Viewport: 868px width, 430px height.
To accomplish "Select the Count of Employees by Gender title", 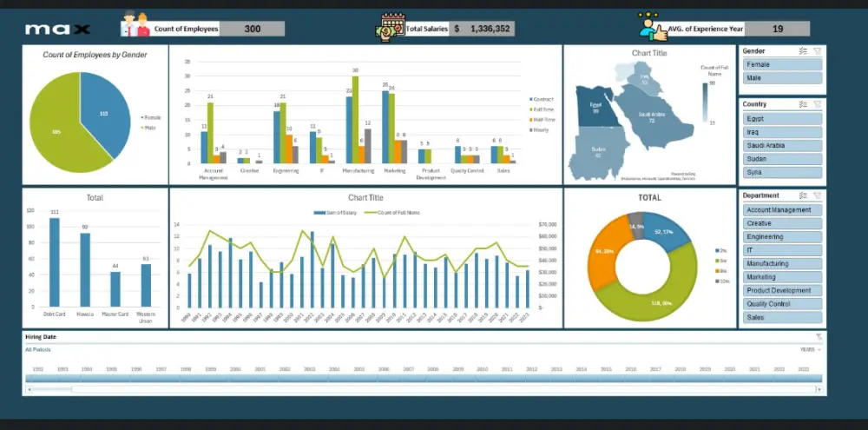I will pos(95,55).
